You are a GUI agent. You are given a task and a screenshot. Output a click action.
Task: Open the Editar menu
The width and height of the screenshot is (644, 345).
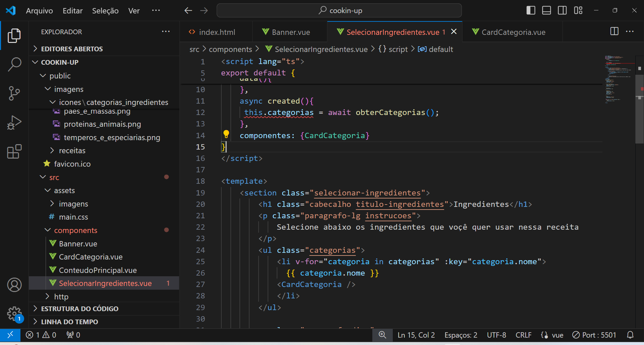click(72, 11)
